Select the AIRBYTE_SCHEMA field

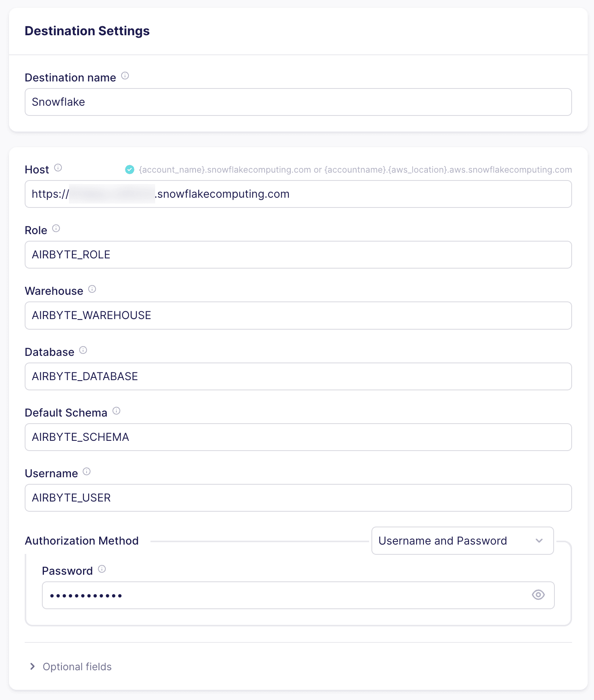pyautogui.click(x=298, y=437)
